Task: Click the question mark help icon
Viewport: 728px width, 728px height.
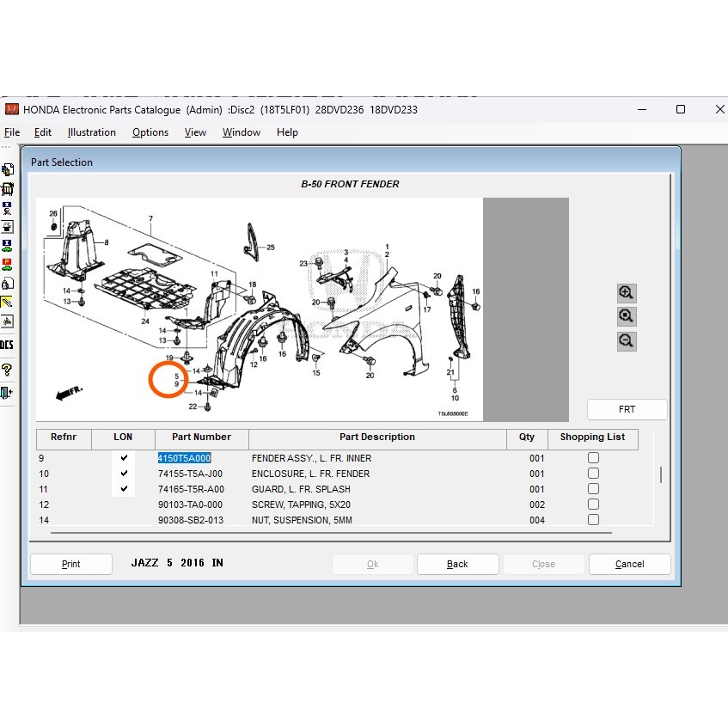Action: [x=7, y=370]
